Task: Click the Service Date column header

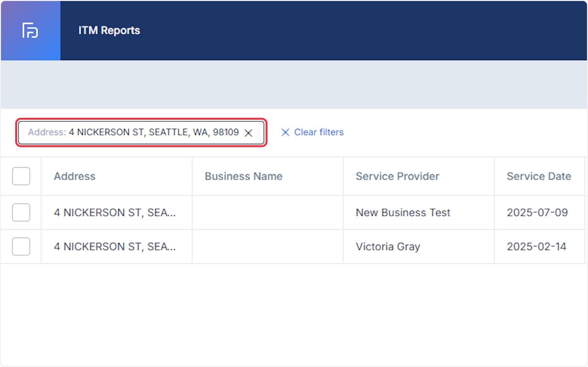Action: [539, 177]
